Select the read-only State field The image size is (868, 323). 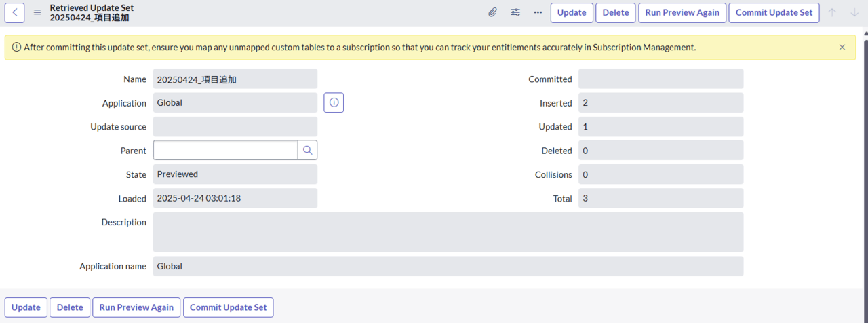tap(235, 174)
